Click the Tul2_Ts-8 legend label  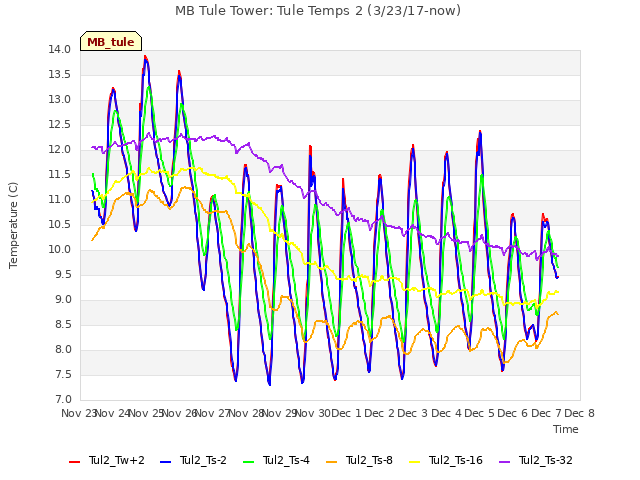point(369,460)
